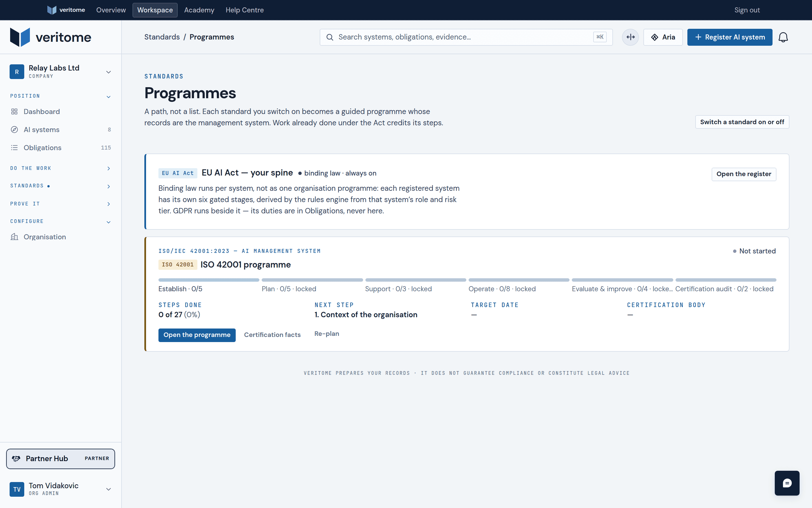This screenshot has width=812, height=508.
Task: Click Register AI system button
Action: pyautogui.click(x=729, y=37)
